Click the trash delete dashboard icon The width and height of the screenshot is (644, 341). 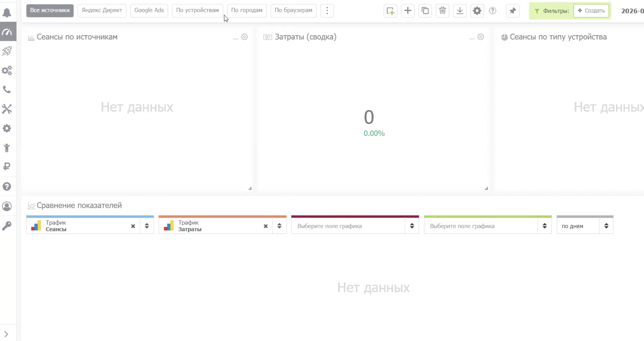[442, 11]
